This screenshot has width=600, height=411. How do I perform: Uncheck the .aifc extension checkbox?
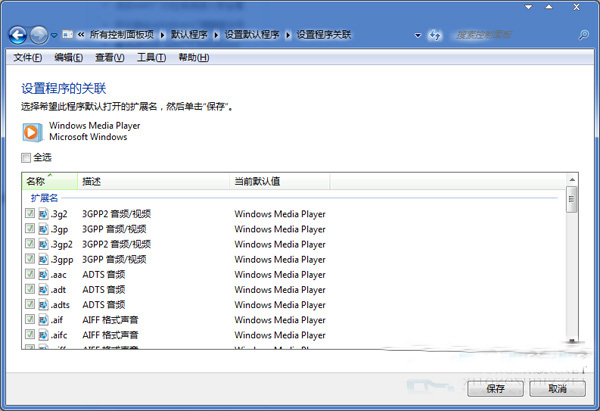[30, 334]
